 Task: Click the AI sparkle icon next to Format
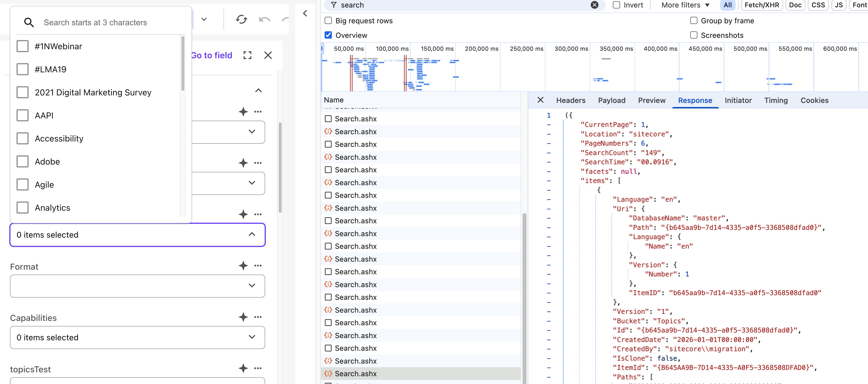tap(243, 266)
